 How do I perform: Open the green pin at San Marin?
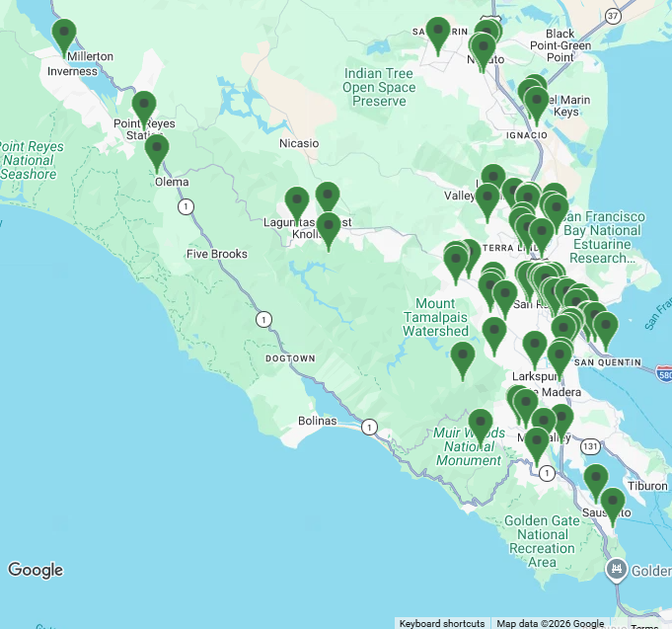click(438, 37)
